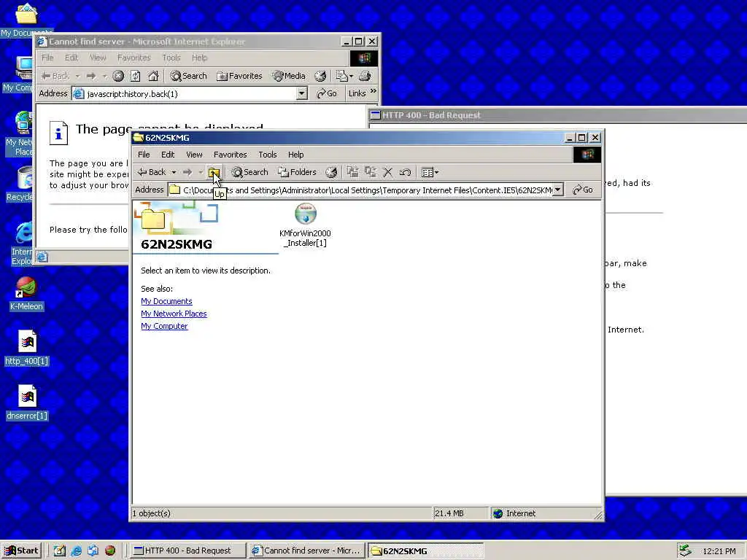The height and width of the screenshot is (560, 747).
Task: Select the KMforWin2000_Installer[1] file
Action: (306, 225)
